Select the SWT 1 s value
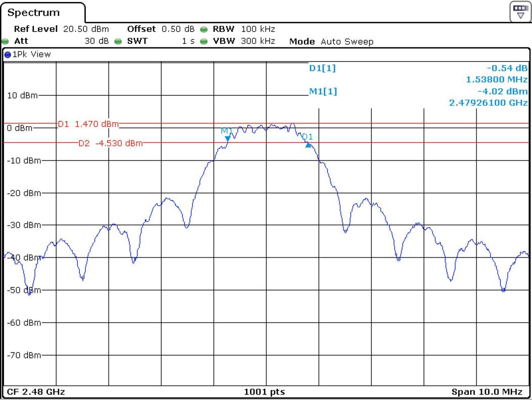Image resolution: width=532 pixels, height=414 pixels. click(x=188, y=41)
